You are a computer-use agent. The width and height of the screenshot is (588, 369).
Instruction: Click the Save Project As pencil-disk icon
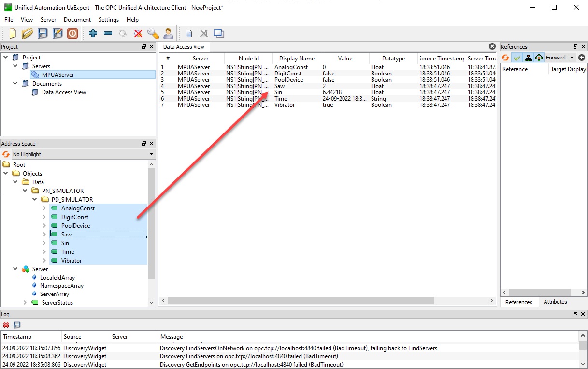pos(57,33)
